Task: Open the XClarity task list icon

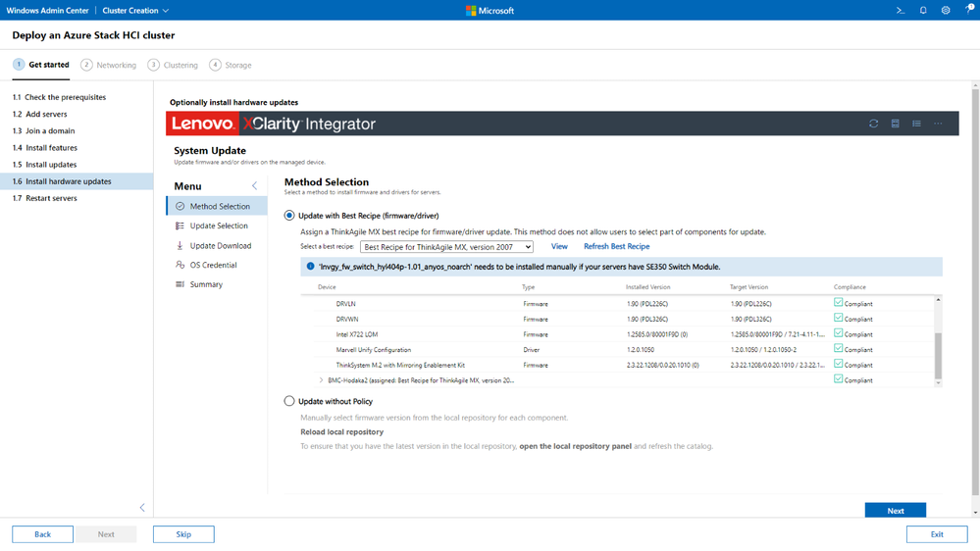Action: click(x=916, y=124)
